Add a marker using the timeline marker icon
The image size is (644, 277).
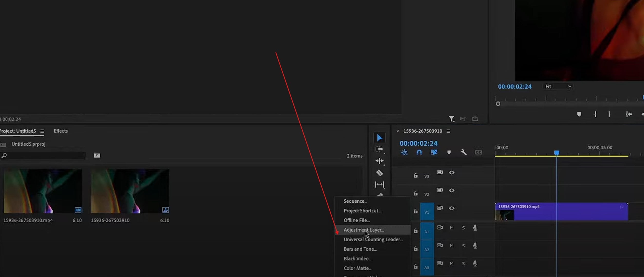click(449, 152)
